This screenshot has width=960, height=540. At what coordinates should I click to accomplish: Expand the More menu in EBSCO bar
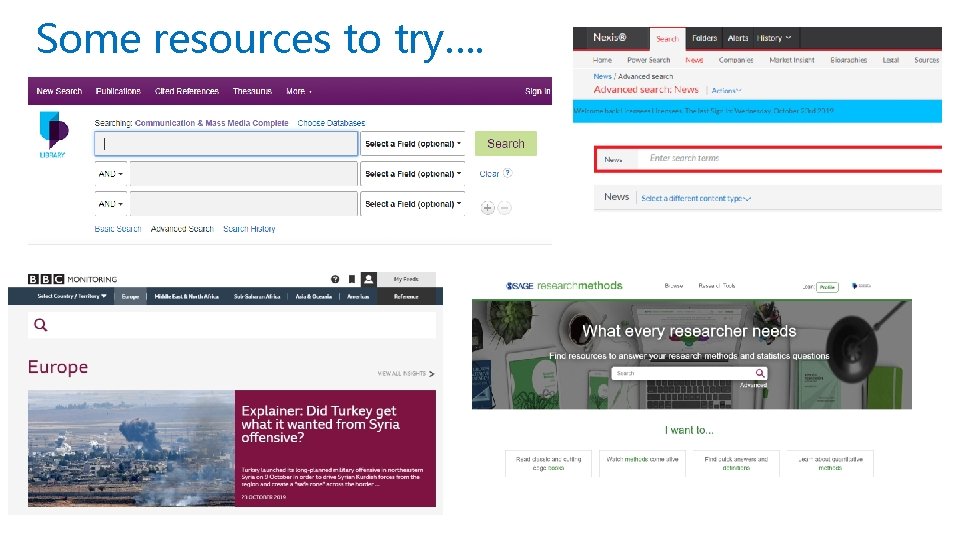[x=299, y=91]
